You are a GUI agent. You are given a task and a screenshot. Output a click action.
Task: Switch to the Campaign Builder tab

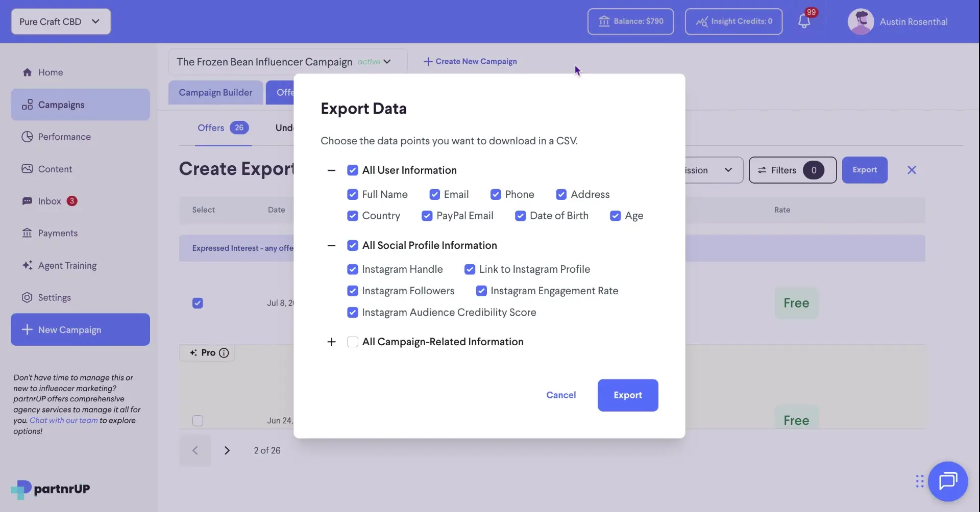coord(215,92)
